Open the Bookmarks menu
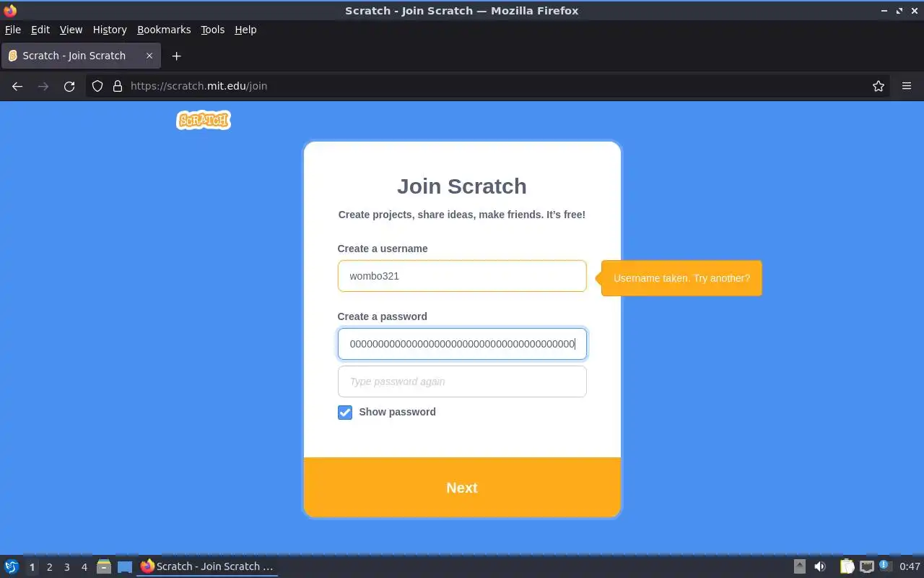Image resolution: width=924 pixels, height=578 pixels. [x=164, y=30]
